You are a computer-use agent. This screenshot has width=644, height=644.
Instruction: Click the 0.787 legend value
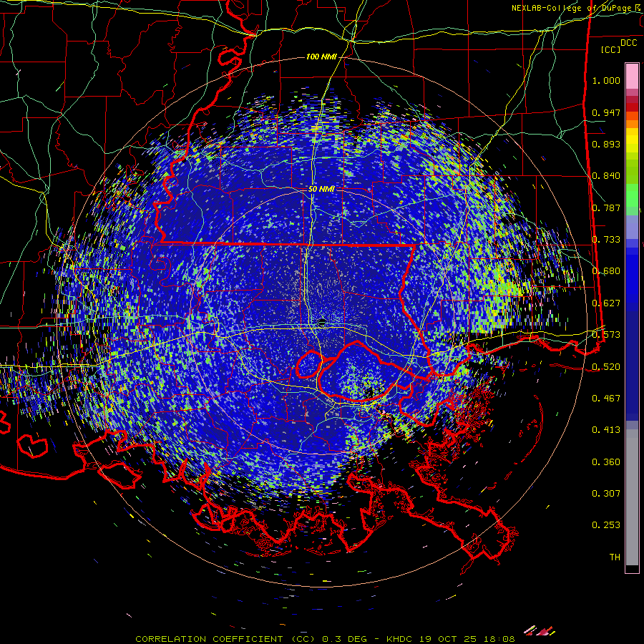click(606, 208)
